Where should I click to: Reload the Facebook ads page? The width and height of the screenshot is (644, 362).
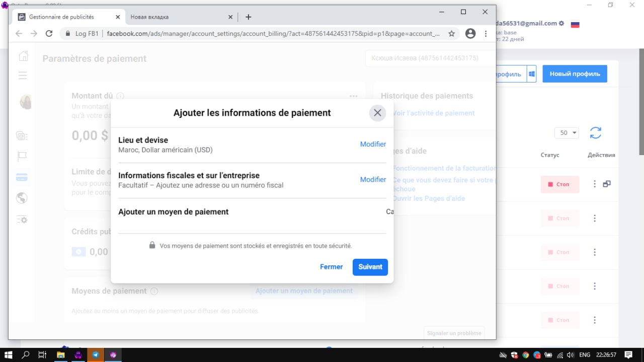tap(49, 34)
